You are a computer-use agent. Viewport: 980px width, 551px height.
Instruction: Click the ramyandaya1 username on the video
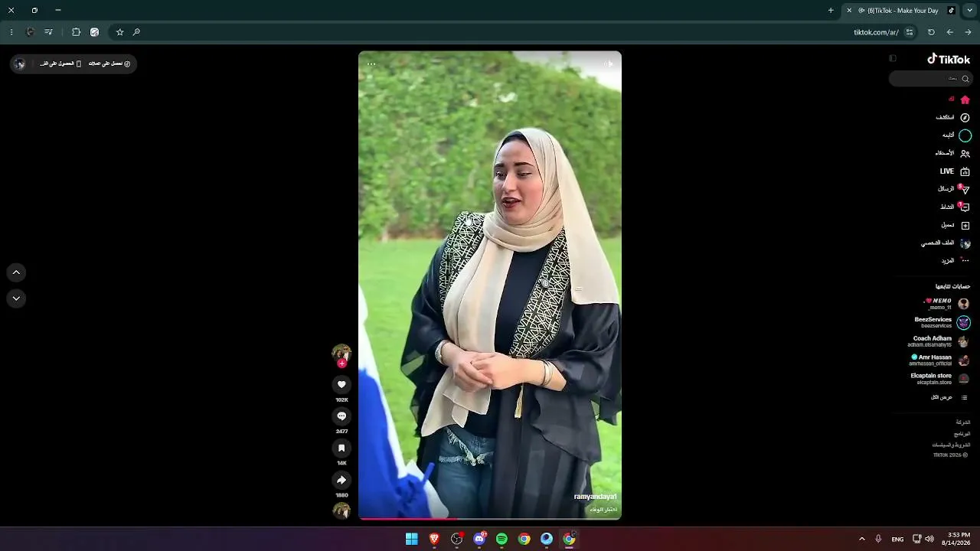(596, 497)
